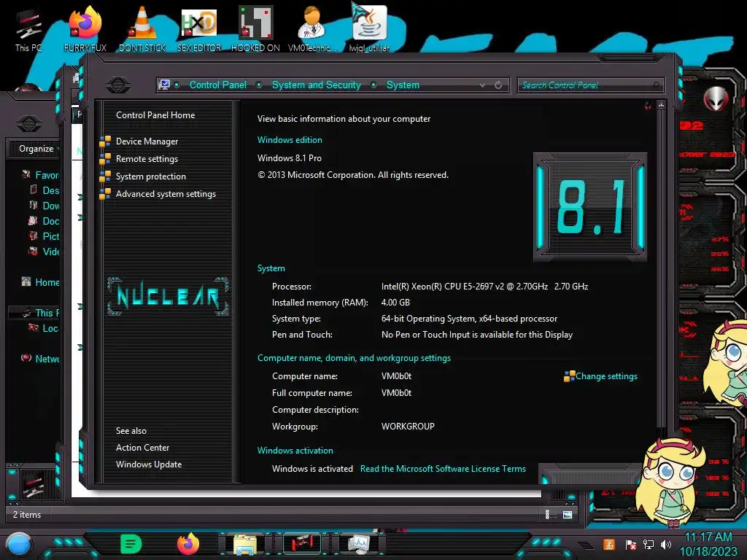Open HOOKED ON desktop shortcut
Viewport: 747px width, 560px height.
[x=255, y=29]
